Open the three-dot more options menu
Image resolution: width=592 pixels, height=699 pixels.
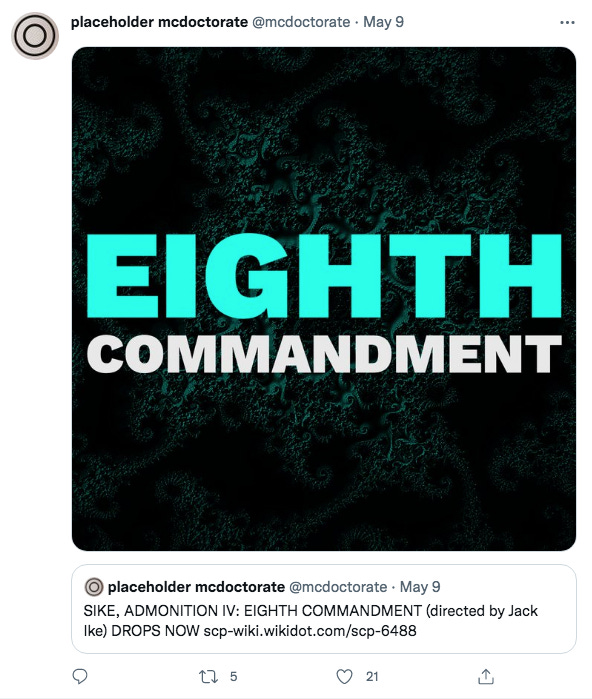(x=567, y=22)
